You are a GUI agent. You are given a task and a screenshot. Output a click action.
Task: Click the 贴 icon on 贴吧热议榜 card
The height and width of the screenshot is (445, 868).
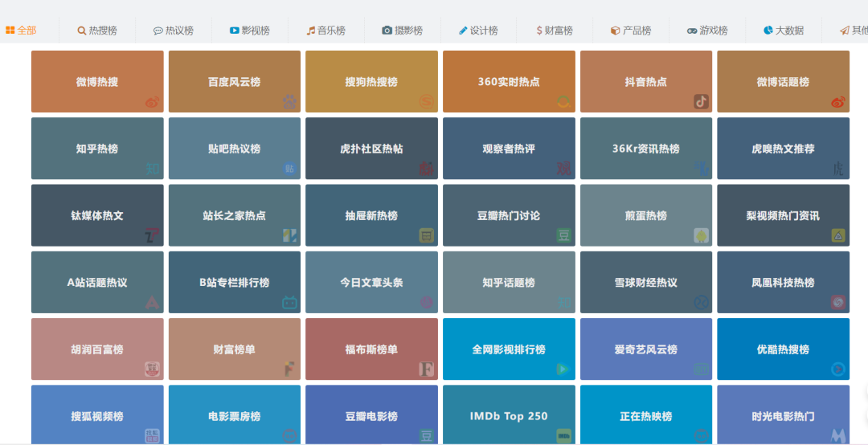click(289, 169)
